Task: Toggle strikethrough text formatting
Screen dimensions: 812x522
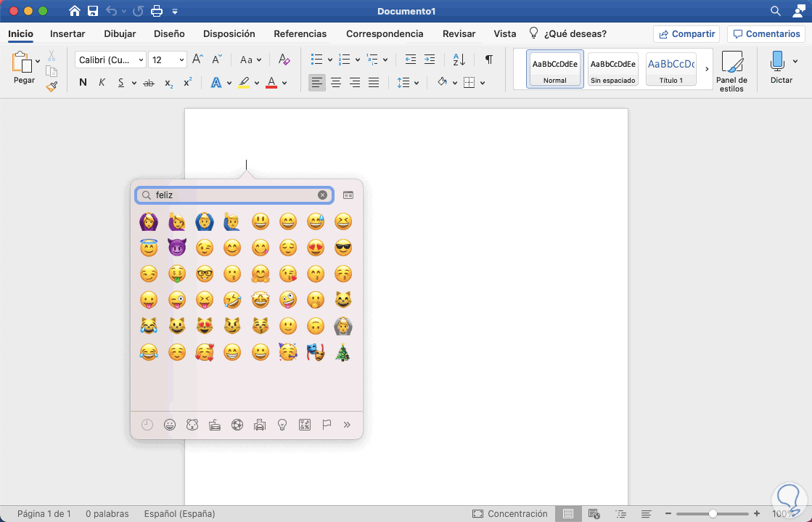Action: (149, 83)
